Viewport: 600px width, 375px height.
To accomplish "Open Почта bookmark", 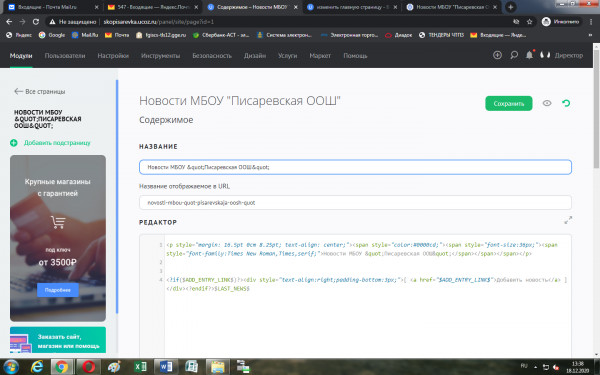I will pyautogui.click(x=117, y=35).
